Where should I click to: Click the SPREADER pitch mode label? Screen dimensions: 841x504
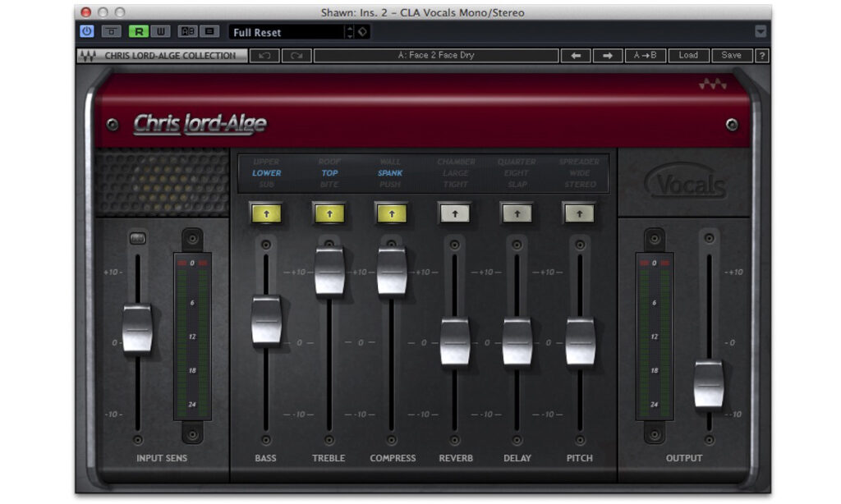[579, 162]
